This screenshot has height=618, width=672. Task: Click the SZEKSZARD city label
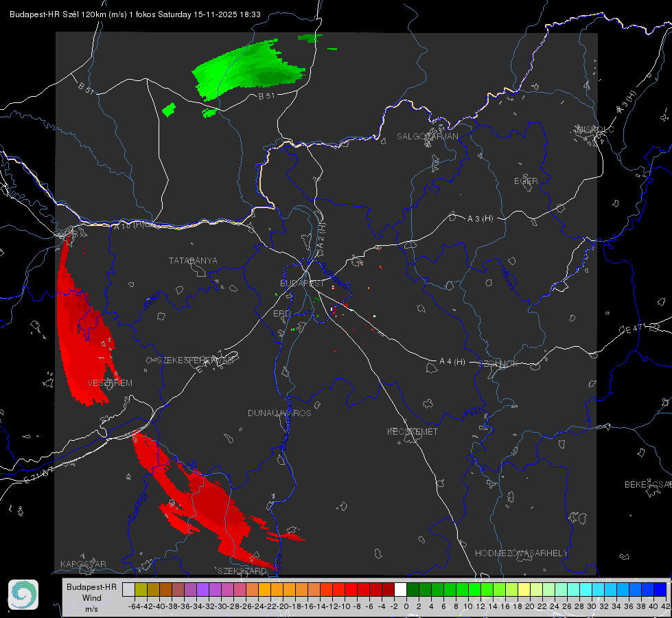(242, 571)
